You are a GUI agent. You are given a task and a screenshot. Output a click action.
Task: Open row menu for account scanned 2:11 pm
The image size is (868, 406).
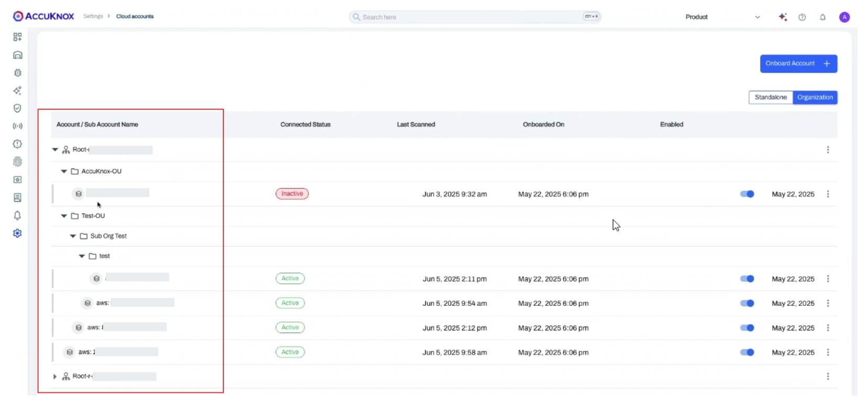point(828,279)
